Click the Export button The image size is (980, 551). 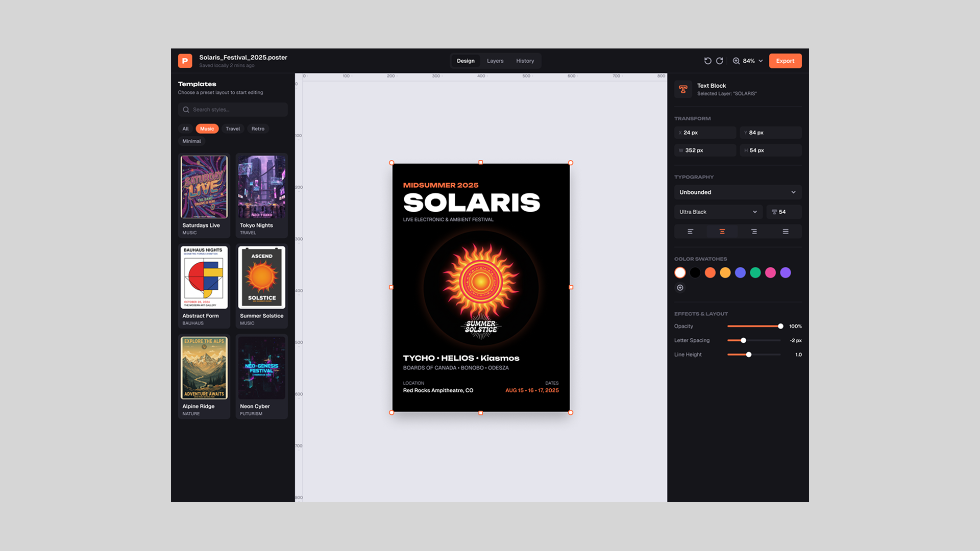(x=785, y=61)
